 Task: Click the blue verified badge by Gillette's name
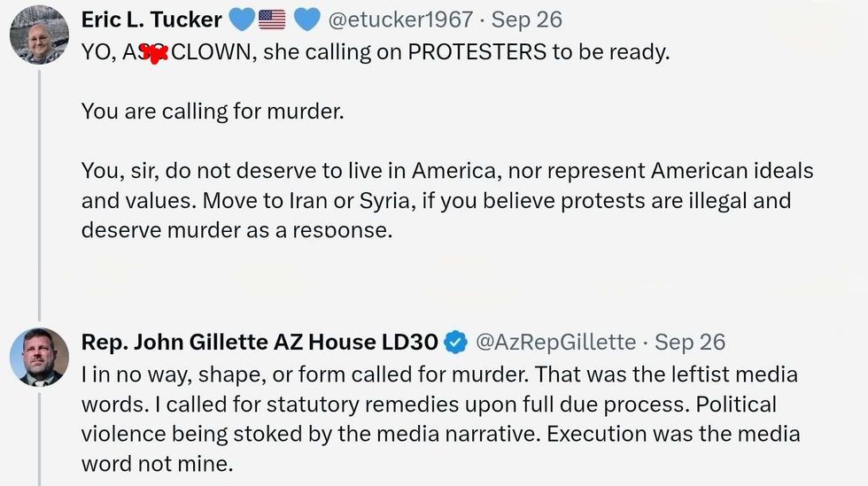455,342
